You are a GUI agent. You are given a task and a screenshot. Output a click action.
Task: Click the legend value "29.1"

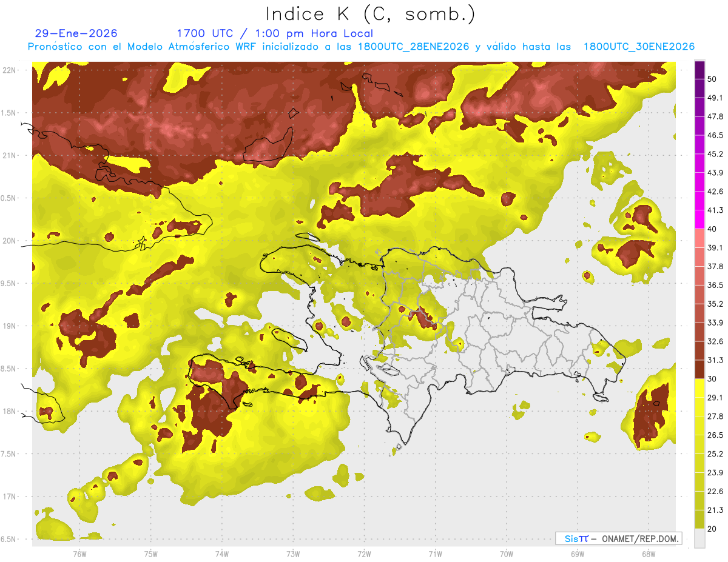(x=715, y=398)
